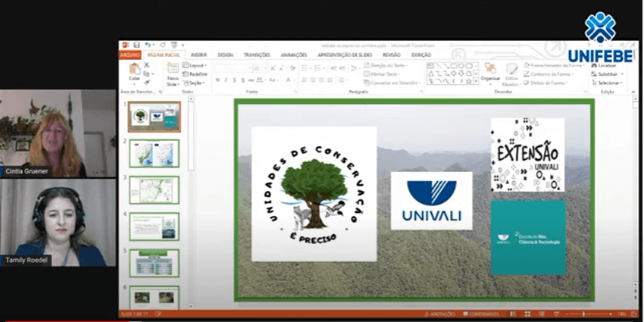Switch to the TRANSIÇÕES tab
Image resolution: width=644 pixels, height=322 pixels.
pyautogui.click(x=257, y=55)
